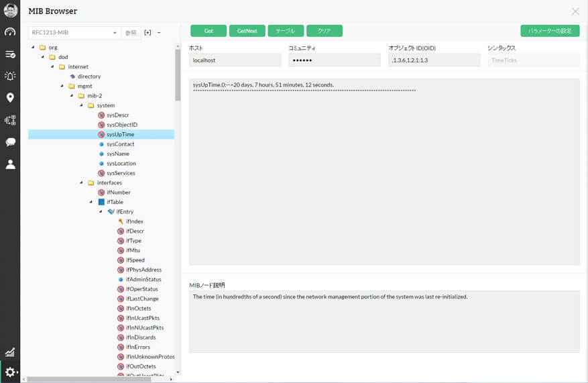This screenshot has height=383, width=588.
Task: Open the reports chart icon in sidebar
Action: click(10, 352)
